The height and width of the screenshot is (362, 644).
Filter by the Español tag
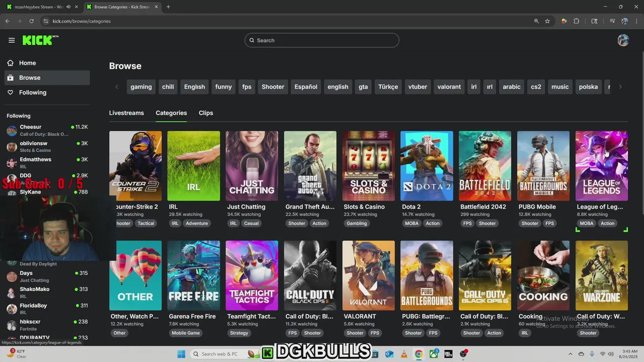(x=306, y=86)
